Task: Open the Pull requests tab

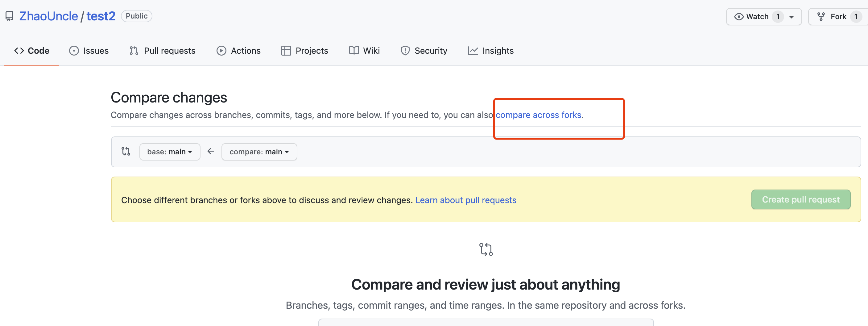Action: (x=163, y=51)
